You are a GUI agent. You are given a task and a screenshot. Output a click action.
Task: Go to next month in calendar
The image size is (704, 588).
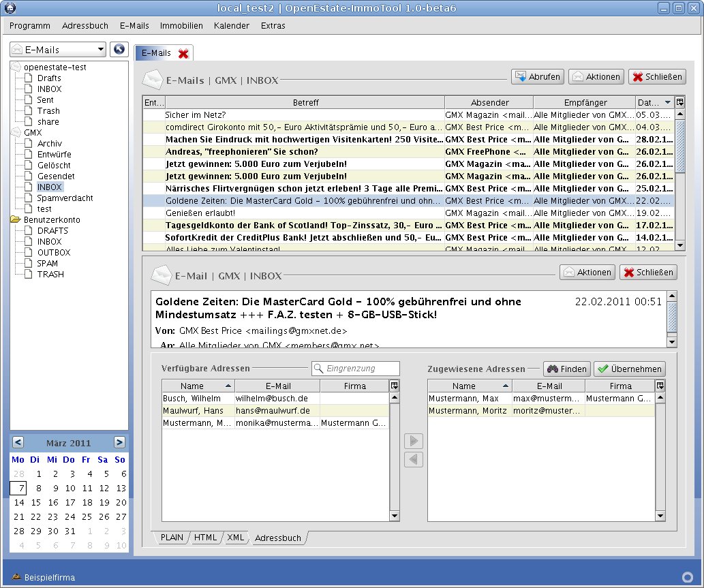click(x=119, y=442)
